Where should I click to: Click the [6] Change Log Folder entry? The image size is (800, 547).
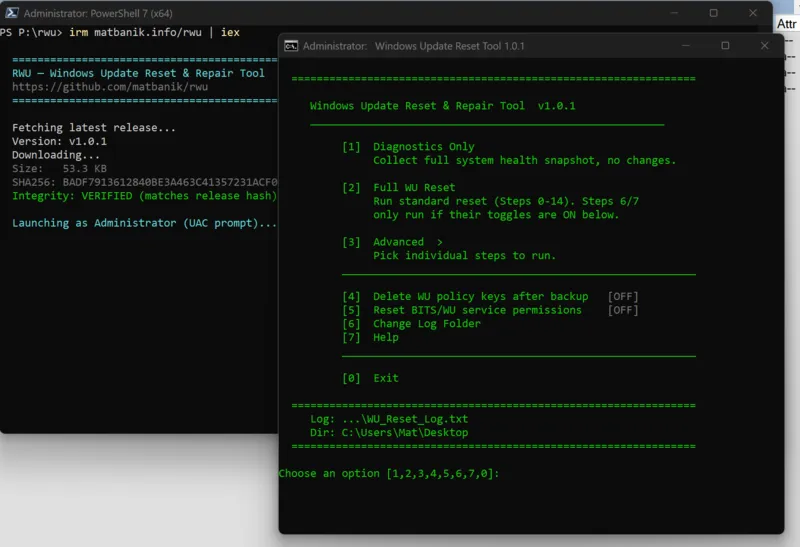(x=411, y=324)
